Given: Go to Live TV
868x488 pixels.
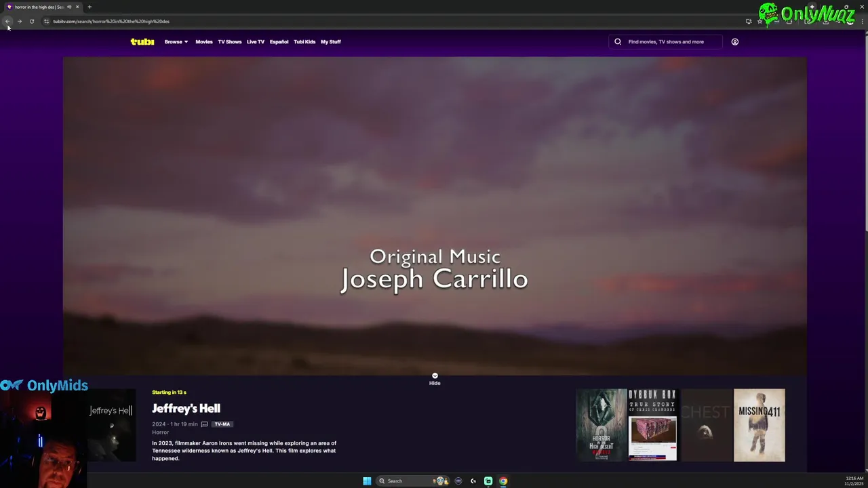Looking at the screenshot, I should pyautogui.click(x=256, y=42).
